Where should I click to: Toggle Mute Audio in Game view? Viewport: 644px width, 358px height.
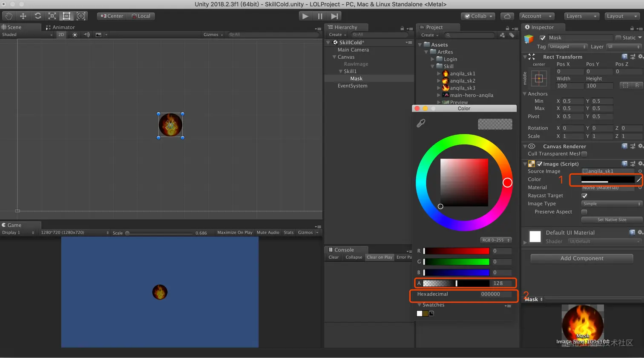(x=268, y=233)
